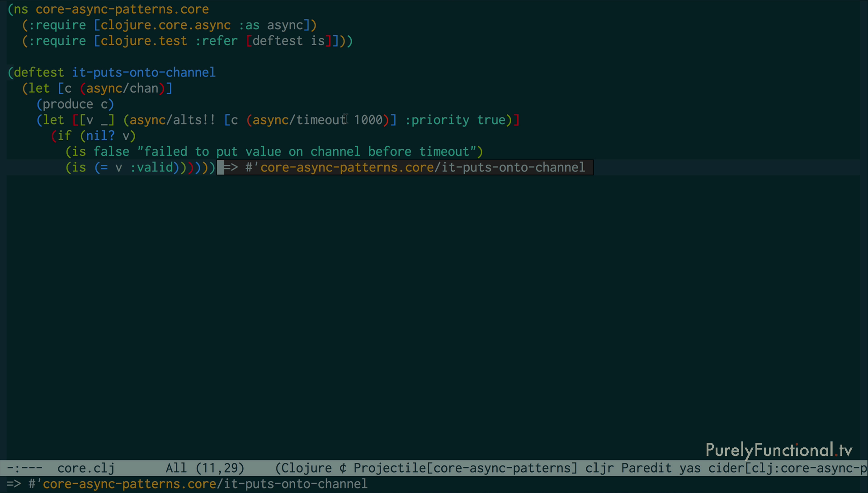Click the 1000 timeout value in the code
This screenshot has width=868, height=493.
tap(368, 120)
